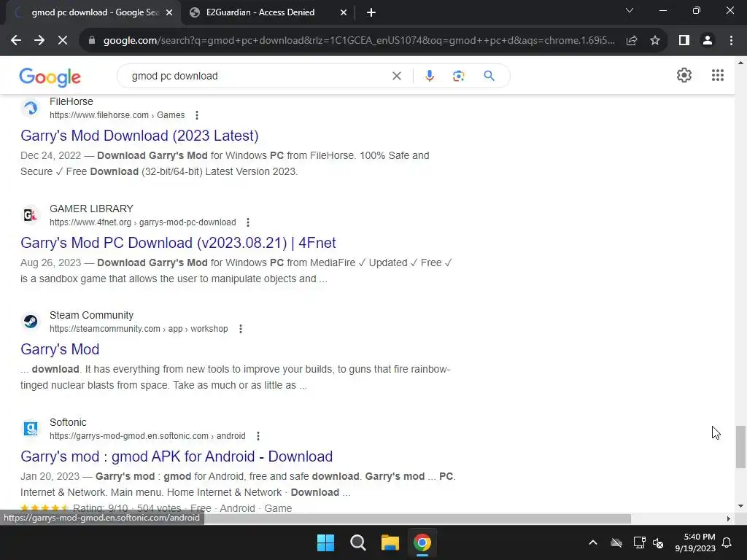Viewport: 747px width, 560px height.
Task: Switch to the gmod pc download tab
Action: click(x=94, y=12)
